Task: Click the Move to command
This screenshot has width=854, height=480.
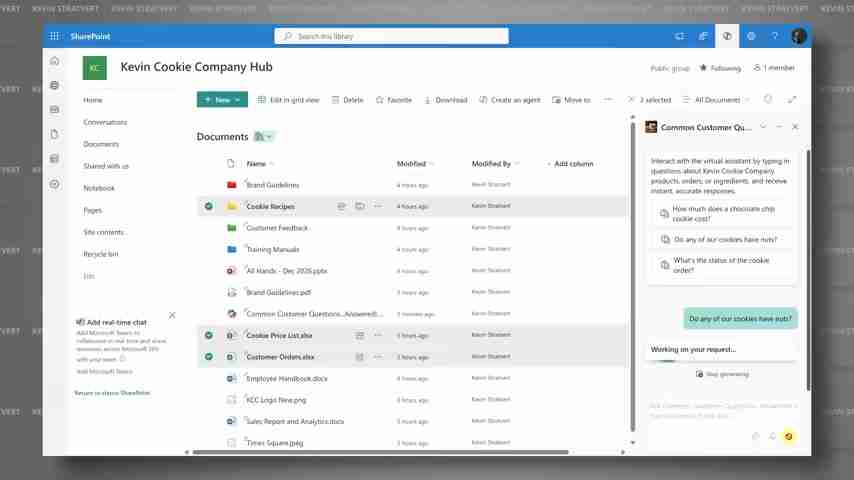Action: click(x=571, y=100)
